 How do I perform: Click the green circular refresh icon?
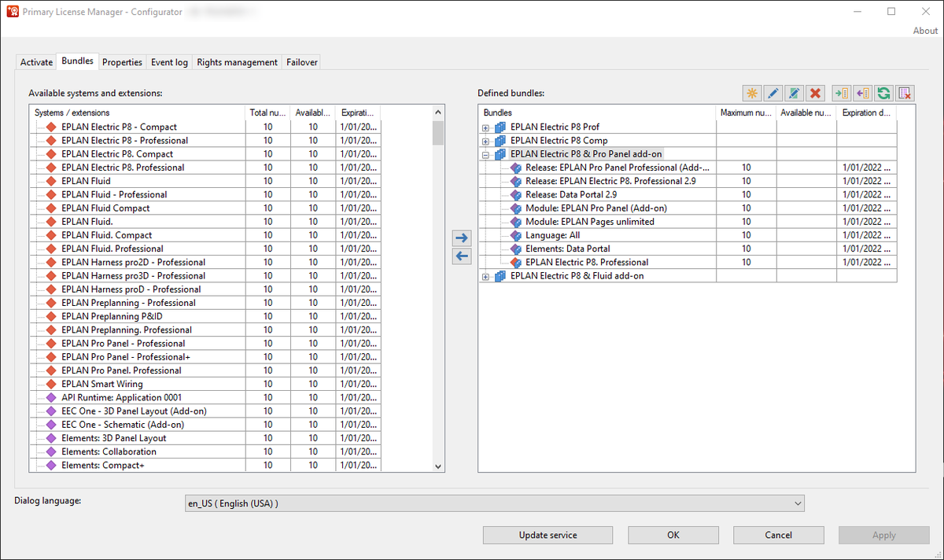[x=883, y=94]
